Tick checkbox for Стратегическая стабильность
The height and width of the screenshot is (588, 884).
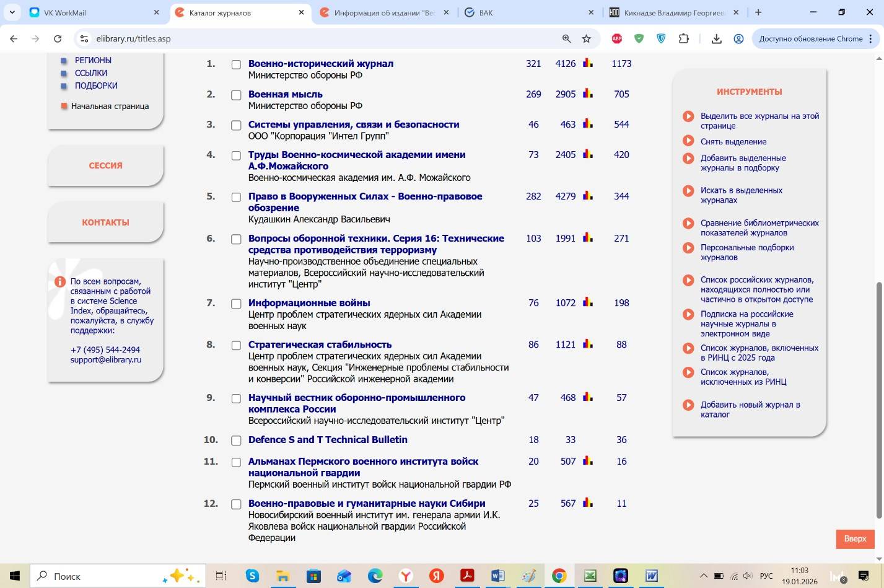(236, 345)
